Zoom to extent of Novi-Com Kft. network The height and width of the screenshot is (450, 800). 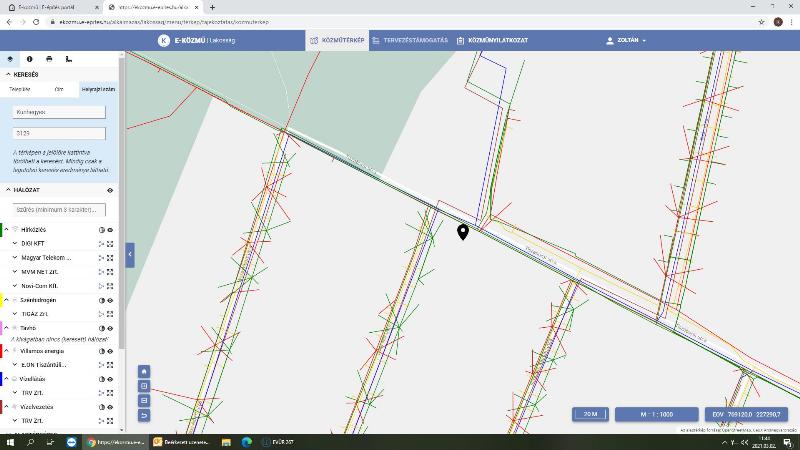coord(110,286)
